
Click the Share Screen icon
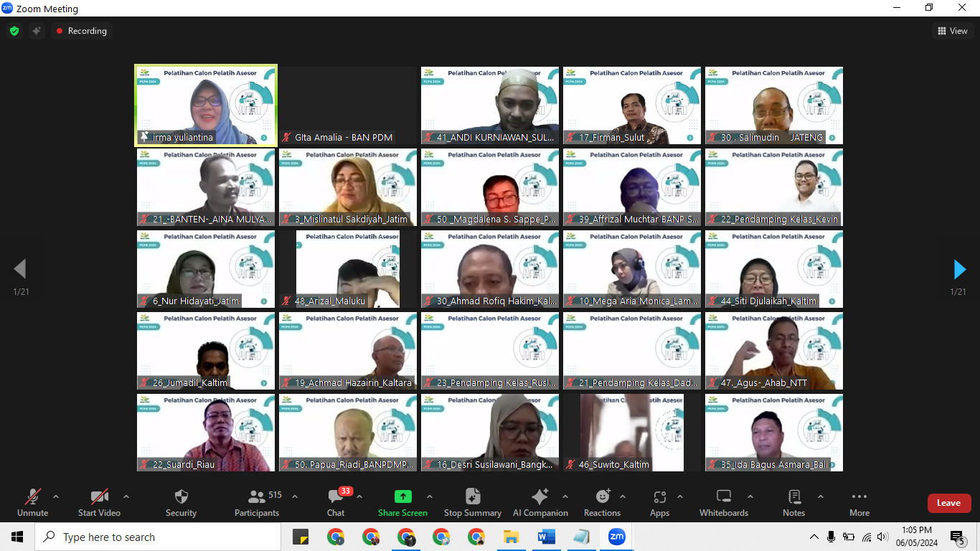pyautogui.click(x=402, y=496)
